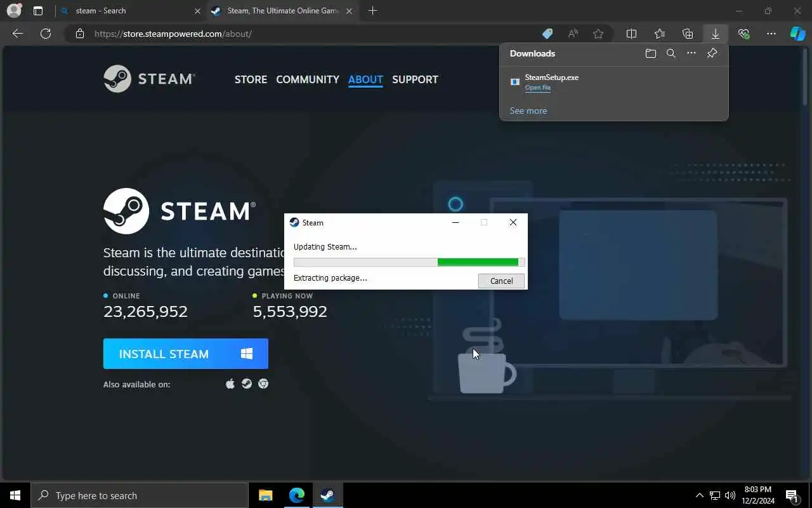Click the Edge taskbar icon
Screen dimensions: 812x508
pyautogui.click(x=296, y=495)
